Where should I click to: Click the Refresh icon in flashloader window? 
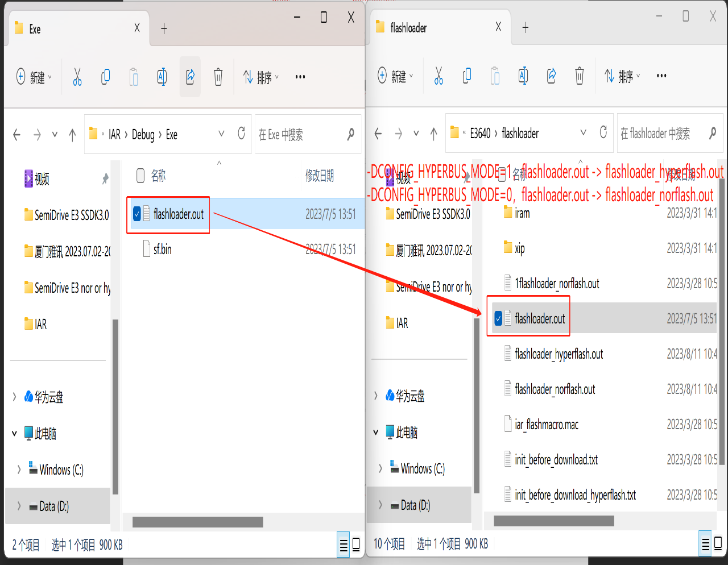(x=603, y=133)
